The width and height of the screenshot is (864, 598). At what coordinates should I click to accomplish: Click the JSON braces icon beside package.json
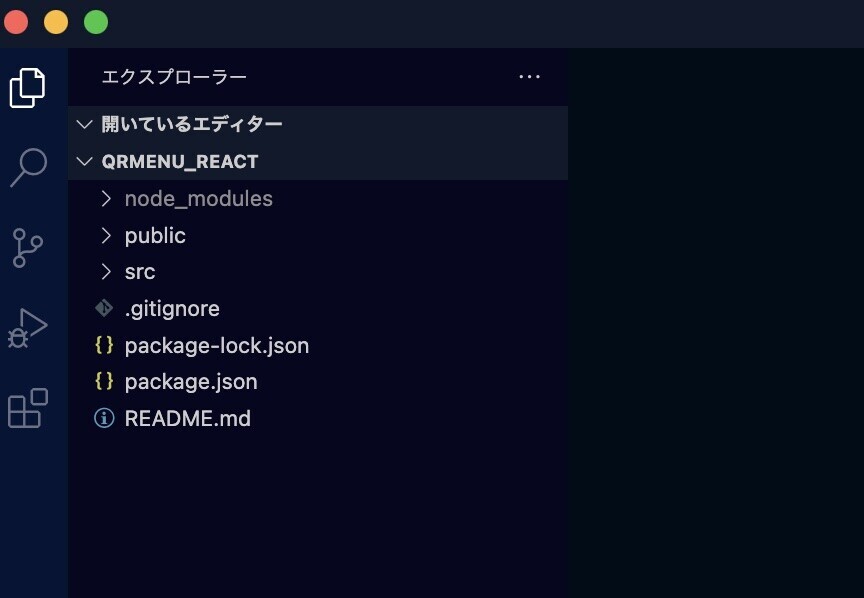tap(104, 381)
